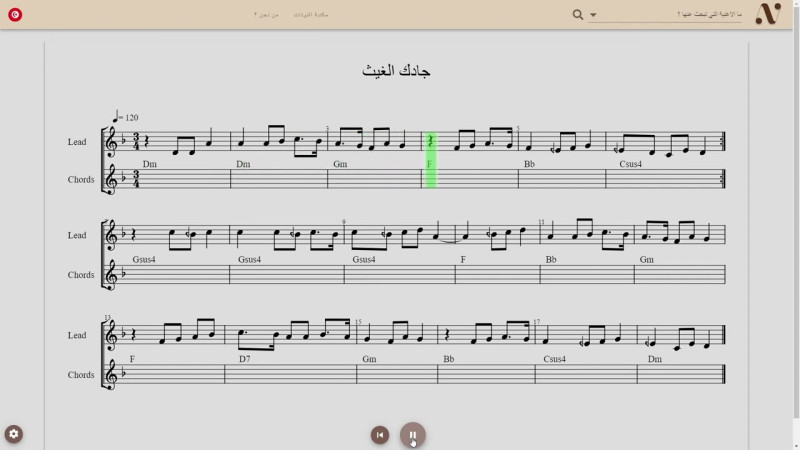Select the Csus4 chord in first system

click(x=631, y=164)
